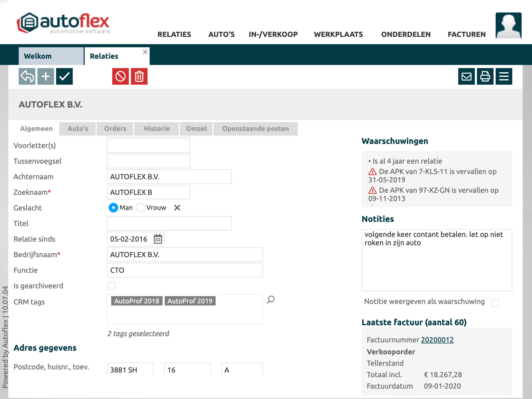This screenshot has height=399, width=532.
Task: Tick the Is gearchiveerd checkbox
Action: [x=111, y=286]
